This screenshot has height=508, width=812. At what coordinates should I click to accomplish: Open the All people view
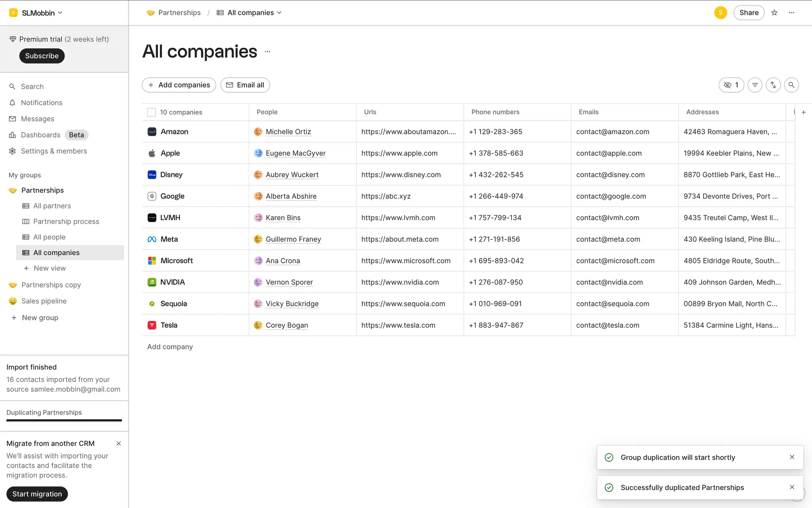[x=49, y=237]
